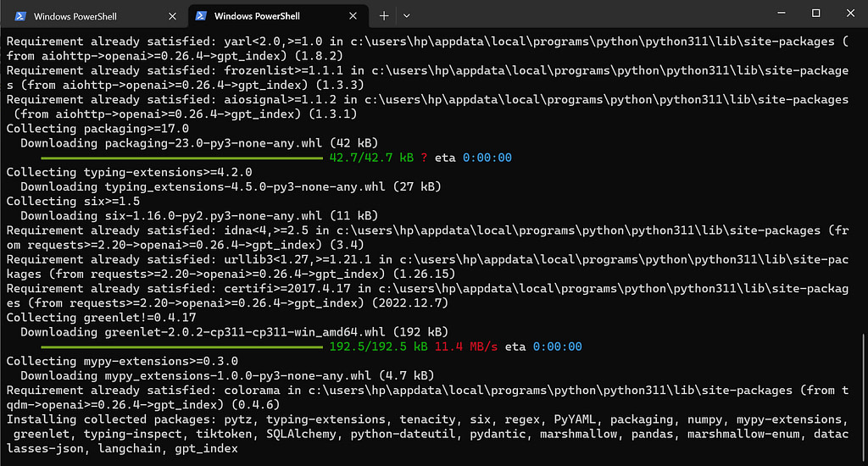The image size is (868, 466).
Task: Close the first PowerShell tab
Action: 172,17
